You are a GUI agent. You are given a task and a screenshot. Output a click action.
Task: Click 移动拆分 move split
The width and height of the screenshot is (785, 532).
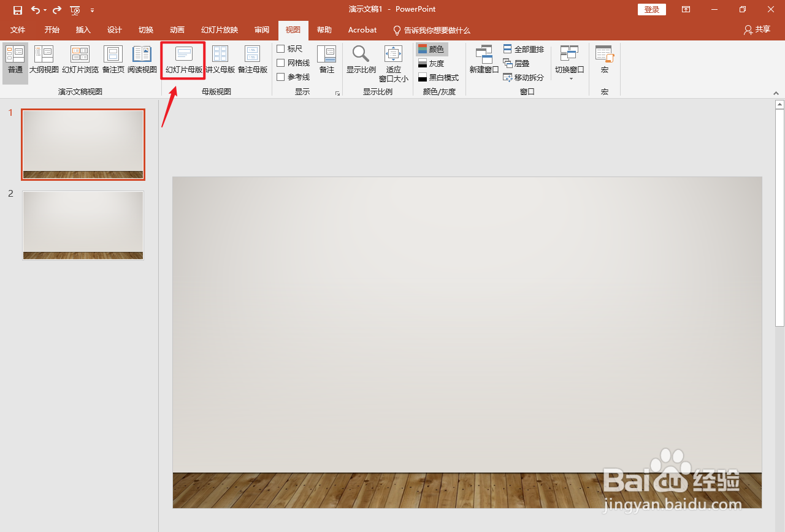524,77
